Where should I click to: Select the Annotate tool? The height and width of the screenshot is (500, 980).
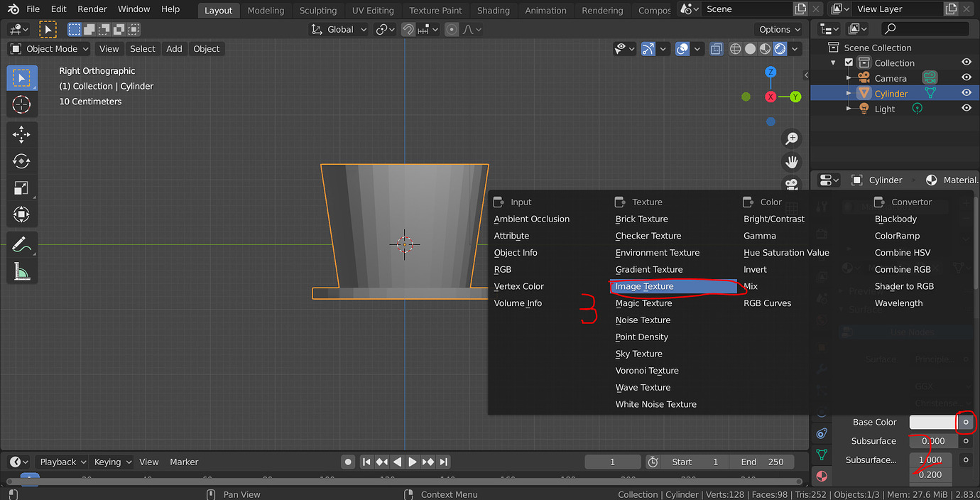click(22, 244)
